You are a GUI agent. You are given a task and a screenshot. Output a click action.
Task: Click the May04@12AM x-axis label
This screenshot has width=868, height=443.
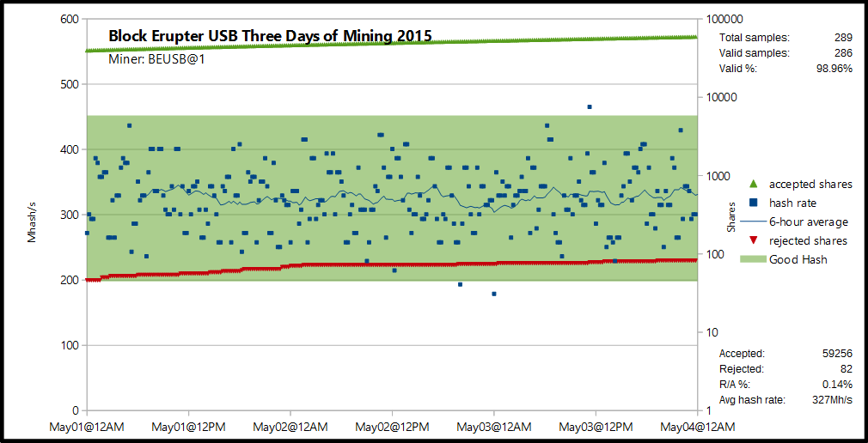click(x=698, y=427)
